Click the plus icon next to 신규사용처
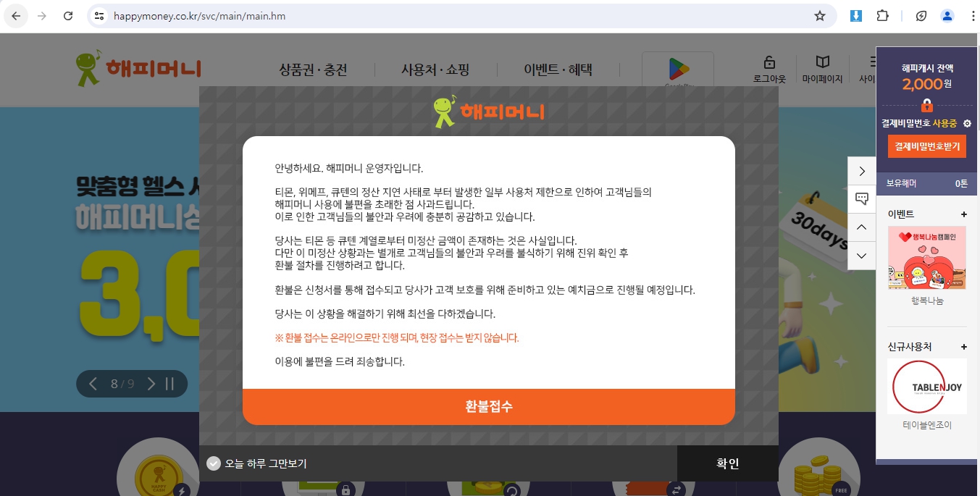980x496 pixels. click(x=963, y=347)
